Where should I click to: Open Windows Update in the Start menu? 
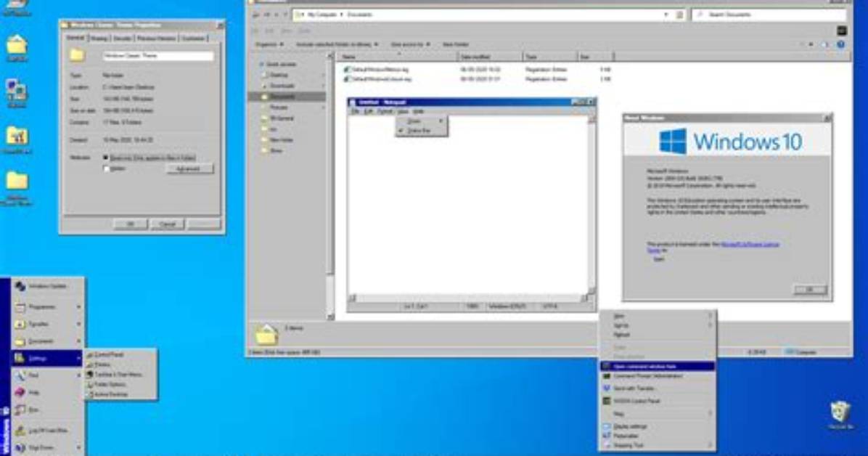point(47,287)
